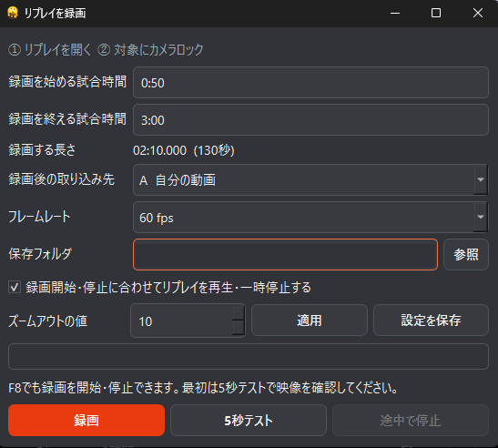Click the 保存フォルダ label
Viewport: 498px width, 448px height.
click(40, 254)
